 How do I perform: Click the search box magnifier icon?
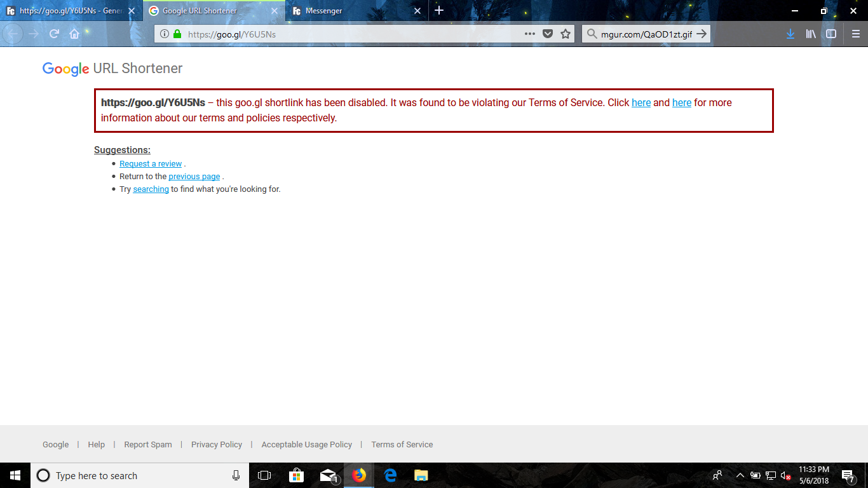click(591, 34)
